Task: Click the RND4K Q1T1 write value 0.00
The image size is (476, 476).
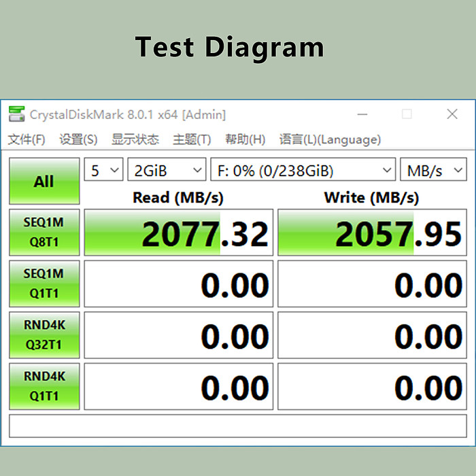Action: coord(372,386)
